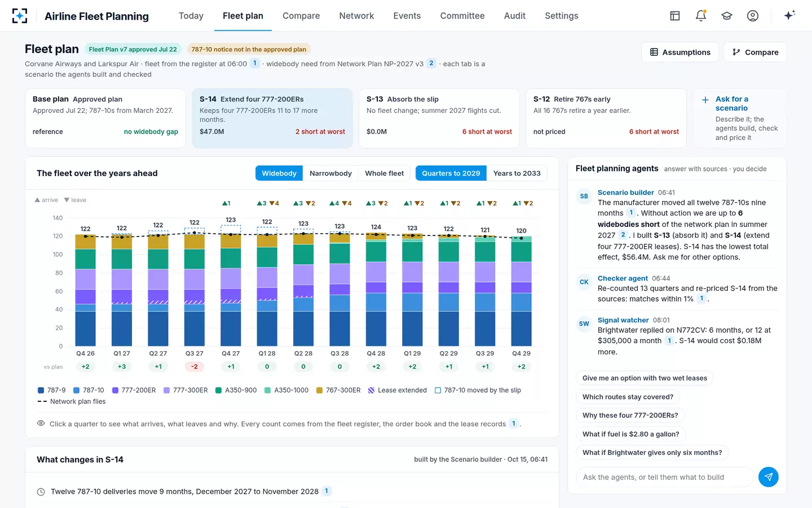Open the Fleet plan tab
The image size is (812, 508).
[243, 16]
